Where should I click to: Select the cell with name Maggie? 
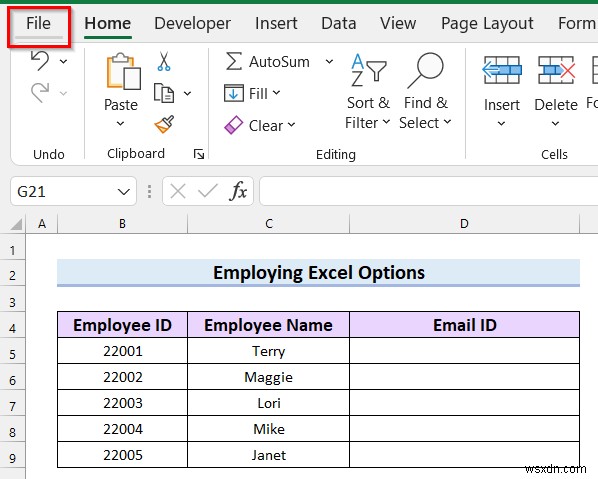click(x=268, y=377)
